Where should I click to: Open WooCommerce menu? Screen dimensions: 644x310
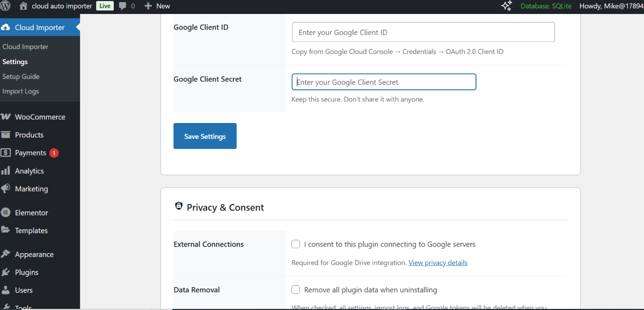coord(40,117)
